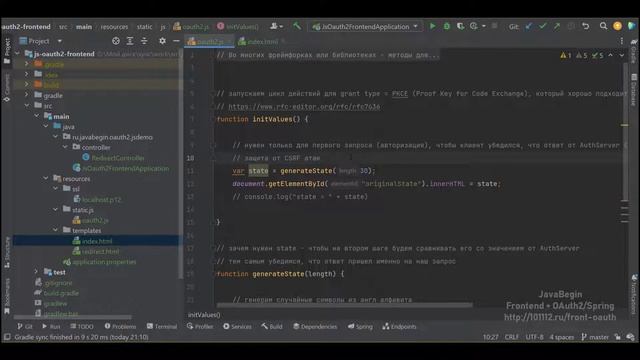Open the Problems tool window tab

pos(120,327)
